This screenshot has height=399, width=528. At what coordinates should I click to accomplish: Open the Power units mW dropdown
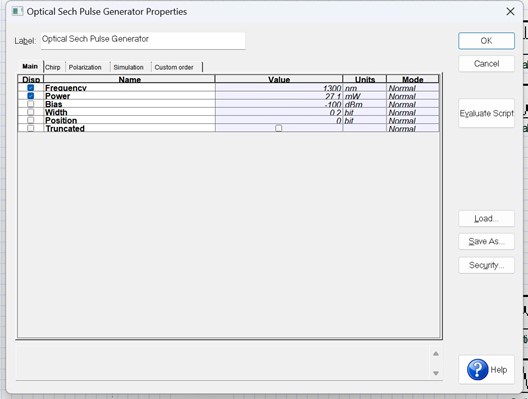coord(364,96)
